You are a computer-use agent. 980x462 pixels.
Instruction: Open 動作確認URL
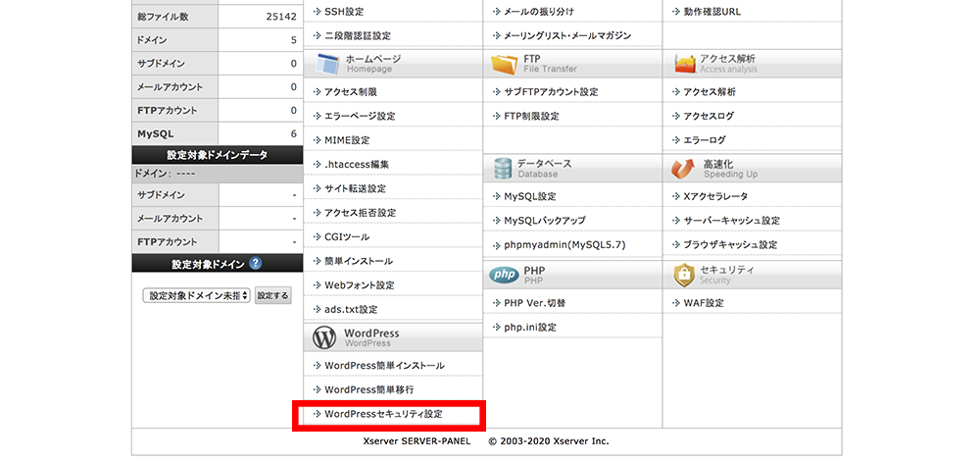(x=712, y=11)
